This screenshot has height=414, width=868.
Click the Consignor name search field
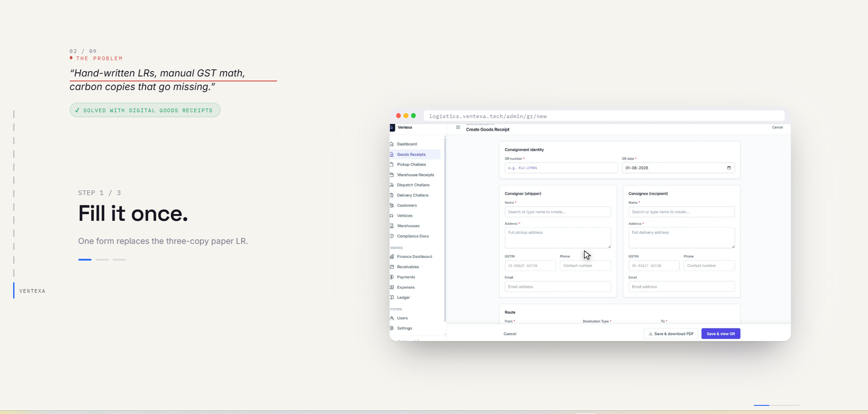(x=558, y=212)
